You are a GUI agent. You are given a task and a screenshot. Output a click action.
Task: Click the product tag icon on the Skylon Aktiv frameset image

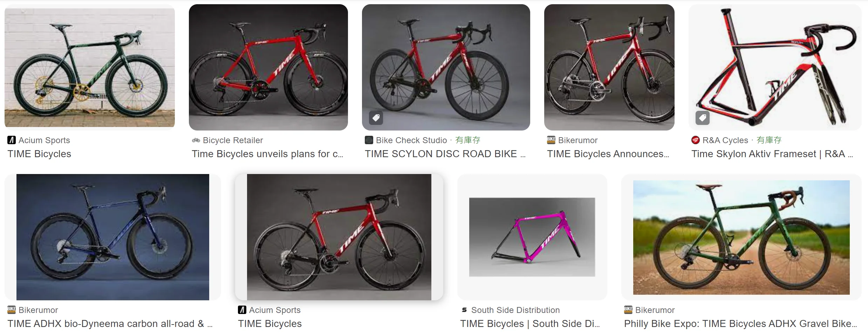point(703,118)
